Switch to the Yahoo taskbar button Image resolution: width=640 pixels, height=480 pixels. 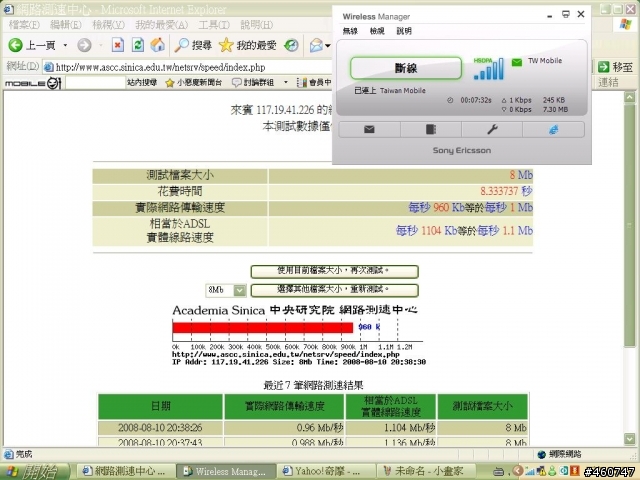(326, 471)
